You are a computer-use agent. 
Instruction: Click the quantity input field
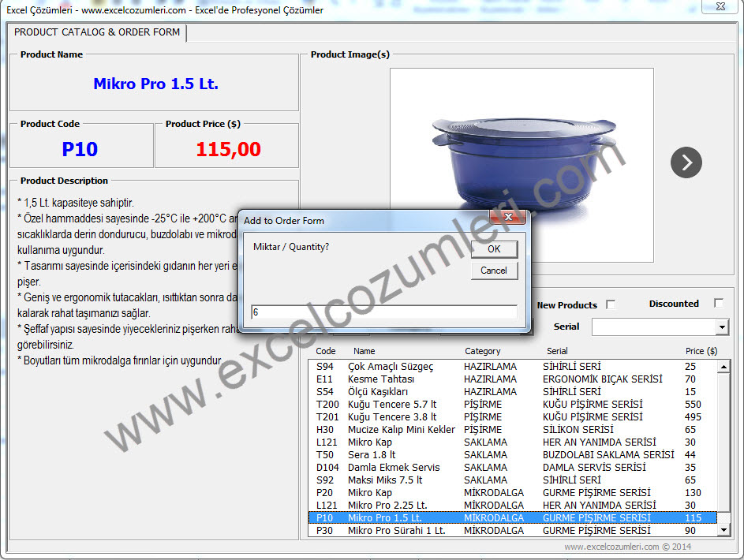click(384, 312)
